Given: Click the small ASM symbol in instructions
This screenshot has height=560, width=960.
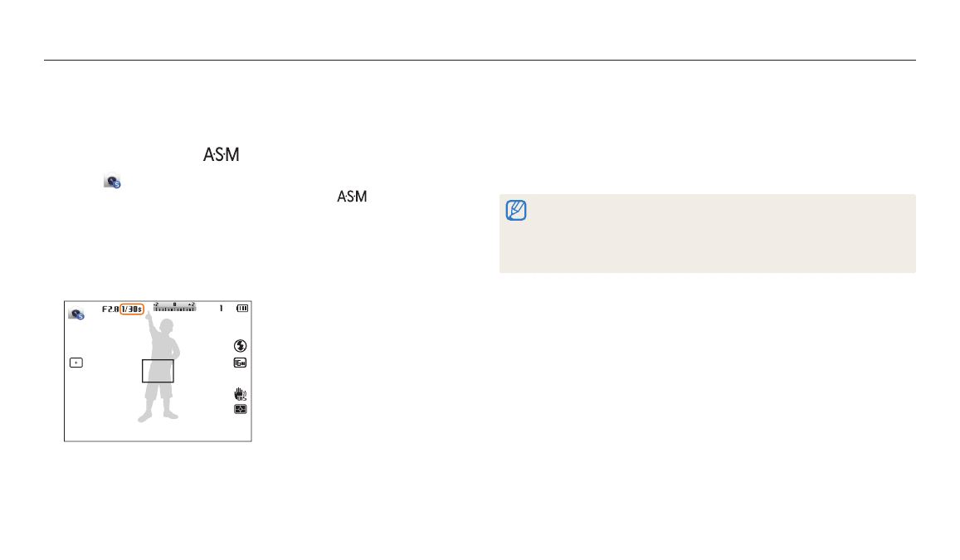Looking at the screenshot, I should 352,197.
